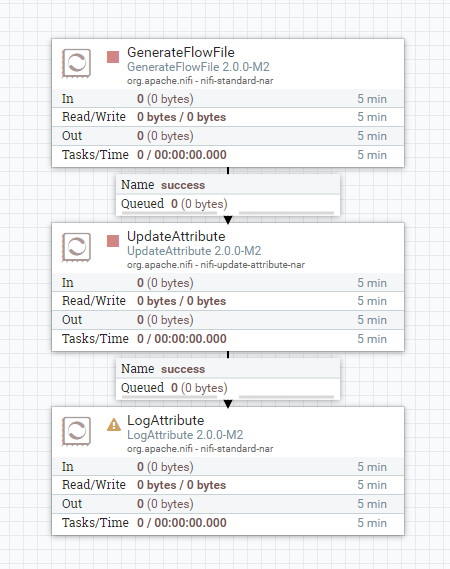Click the Tasks/Time row of GenerateFlowFile
This screenshot has height=569, width=450.
pyautogui.click(x=228, y=155)
